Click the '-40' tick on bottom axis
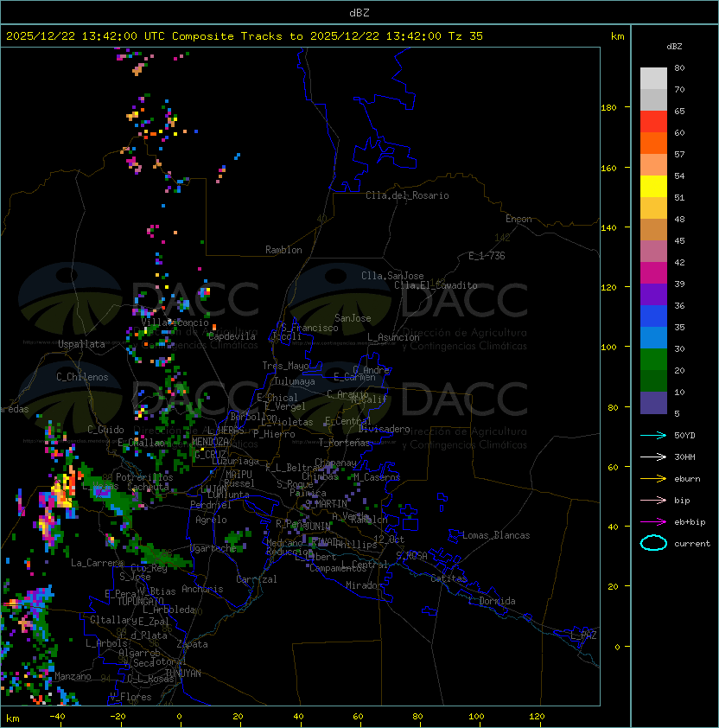The height and width of the screenshot is (728, 719). pos(57,717)
